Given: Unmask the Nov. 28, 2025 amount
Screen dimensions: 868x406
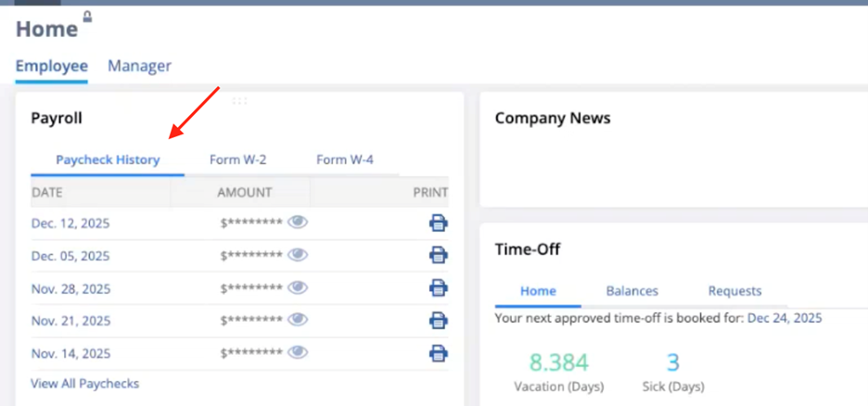Looking at the screenshot, I should pos(298,288).
